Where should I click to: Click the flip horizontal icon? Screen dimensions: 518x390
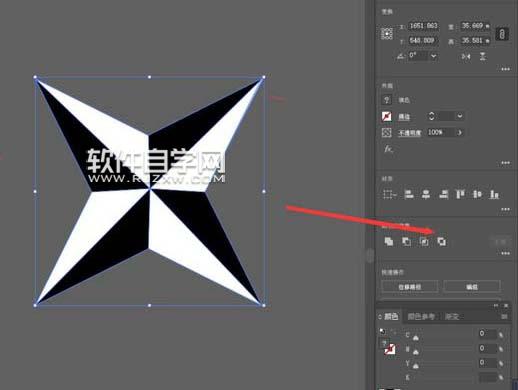tap(466, 56)
